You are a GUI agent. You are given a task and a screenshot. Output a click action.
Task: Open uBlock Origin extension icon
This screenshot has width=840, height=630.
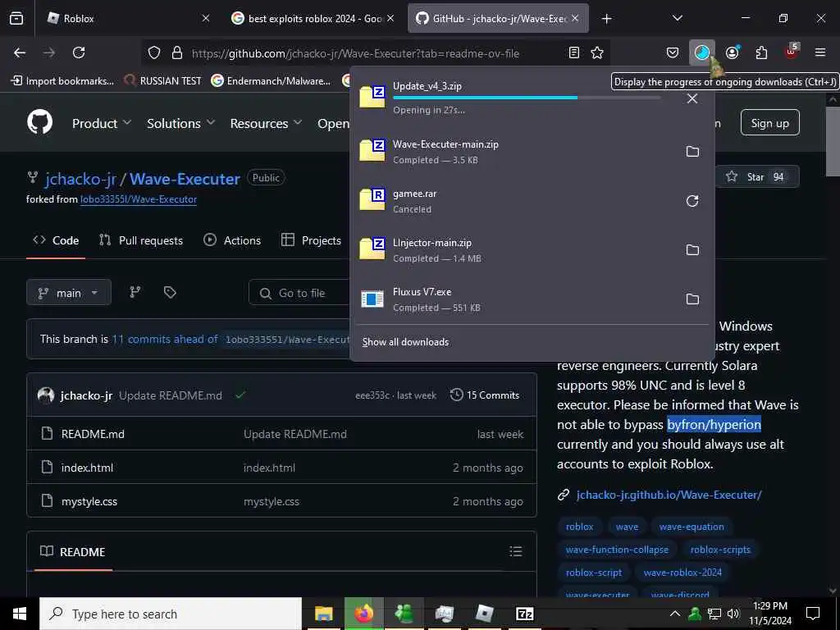792,52
